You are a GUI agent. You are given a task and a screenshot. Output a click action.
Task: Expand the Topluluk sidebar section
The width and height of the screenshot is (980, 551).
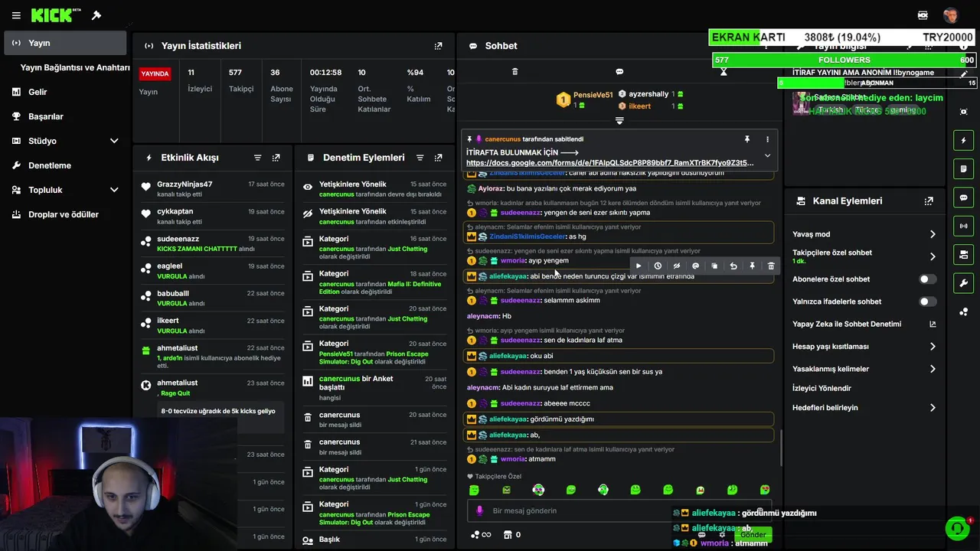pos(114,190)
